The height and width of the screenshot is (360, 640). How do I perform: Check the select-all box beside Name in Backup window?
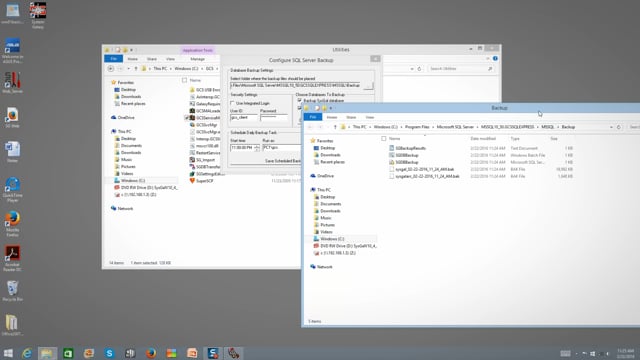[x=384, y=139]
